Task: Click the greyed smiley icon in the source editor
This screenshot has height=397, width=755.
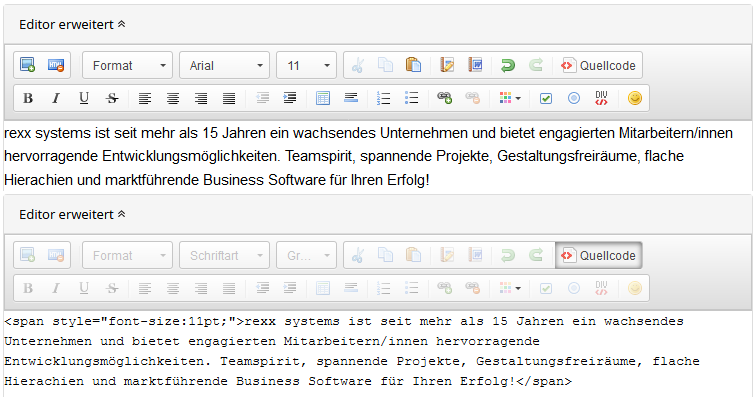Action: [x=635, y=288]
